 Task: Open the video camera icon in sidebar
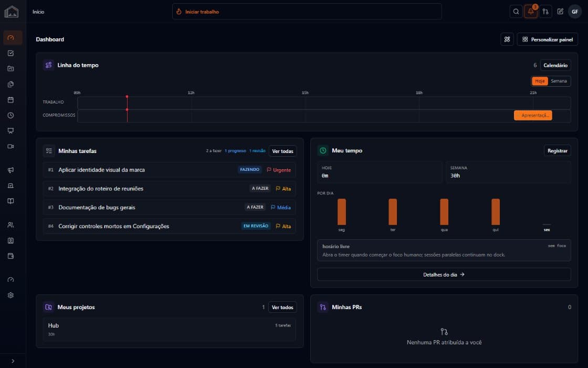(10, 147)
